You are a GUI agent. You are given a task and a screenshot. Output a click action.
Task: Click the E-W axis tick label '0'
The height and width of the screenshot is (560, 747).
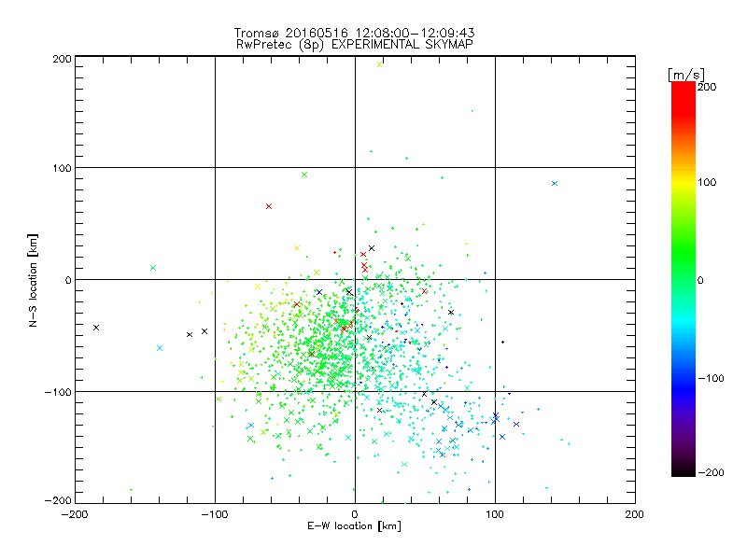point(355,514)
